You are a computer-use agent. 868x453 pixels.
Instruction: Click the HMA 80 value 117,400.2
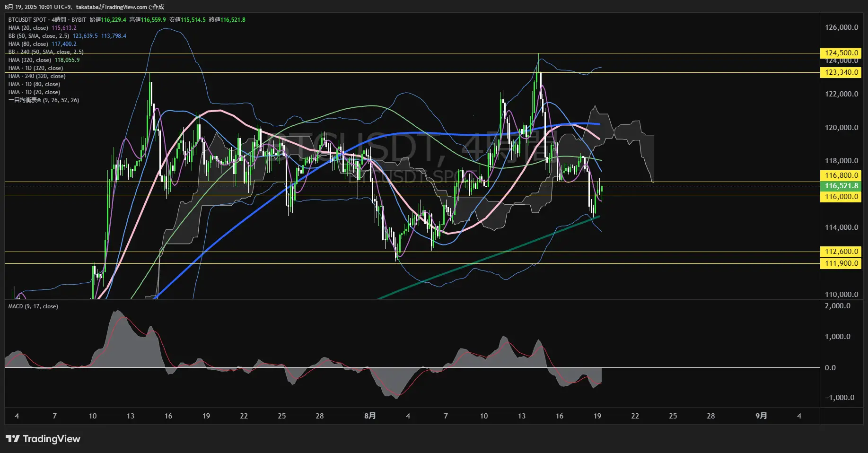64,44
